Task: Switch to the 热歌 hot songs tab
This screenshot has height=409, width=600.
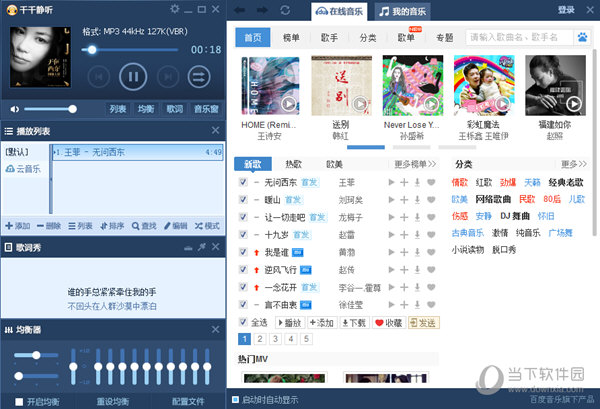Action: click(x=293, y=164)
